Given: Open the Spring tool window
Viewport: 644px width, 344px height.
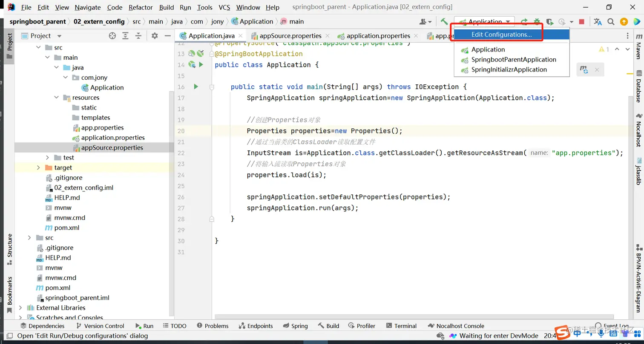Looking at the screenshot, I should click(x=295, y=326).
